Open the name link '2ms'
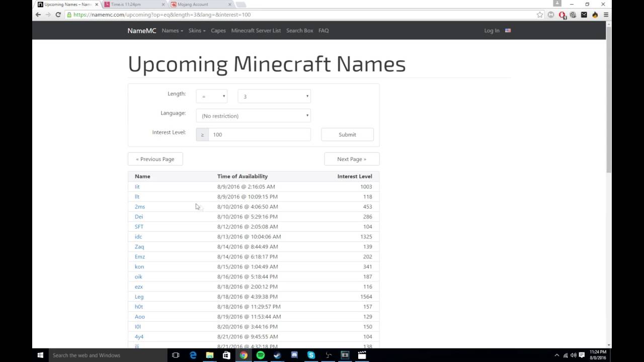Image resolution: width=644 pixels, height=362 pixels. 140,207
